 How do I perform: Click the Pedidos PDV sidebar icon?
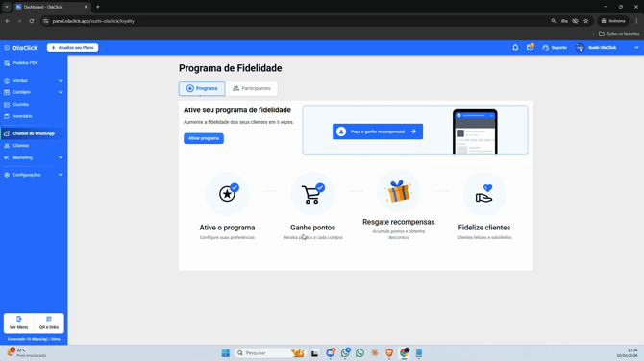click(x=7, y=63)
